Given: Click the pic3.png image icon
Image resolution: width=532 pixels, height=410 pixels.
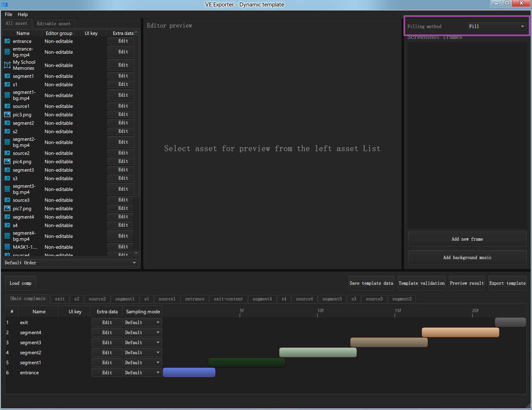Looking at the screenshot, I should point(7,115).
